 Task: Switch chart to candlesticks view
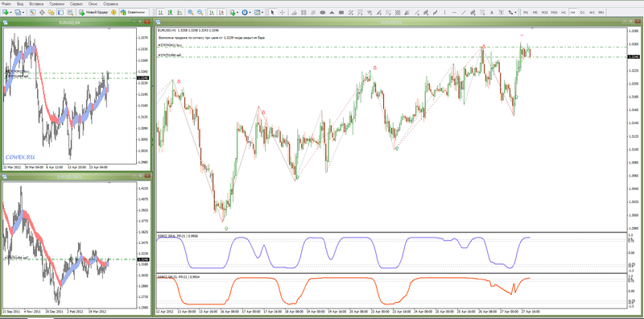click(x=170, y=12)
